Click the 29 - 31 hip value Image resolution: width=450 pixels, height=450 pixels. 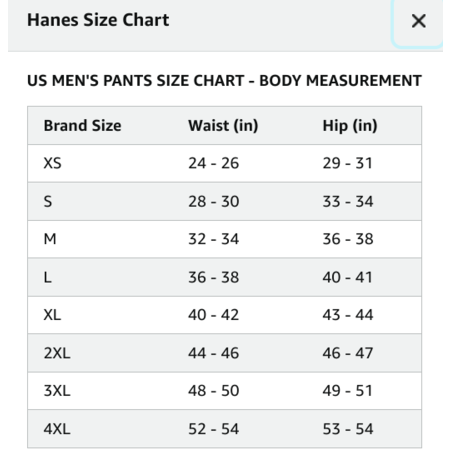pos(347,163)
